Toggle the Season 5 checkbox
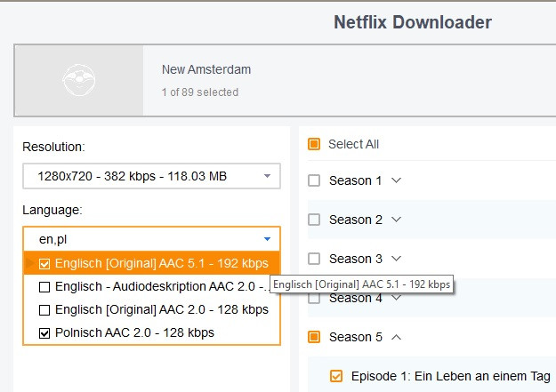This screenshot has width=556, height=392. click(x=314, y=337)
